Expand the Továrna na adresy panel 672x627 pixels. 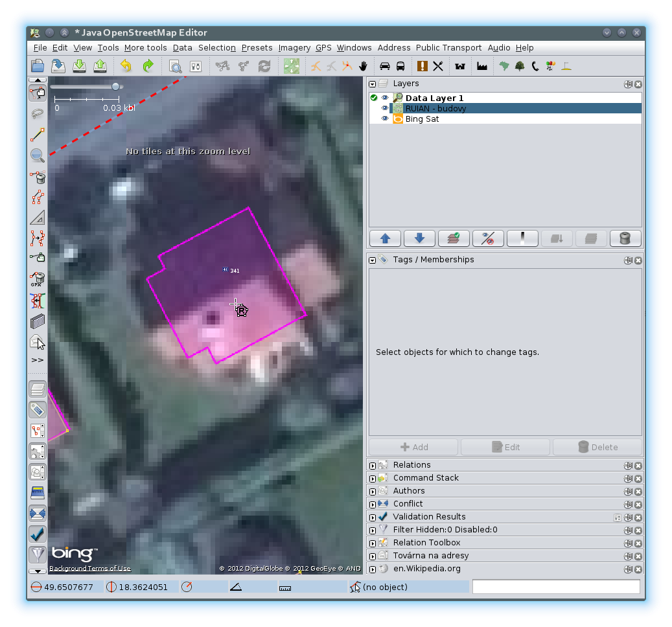[x=373, y=556]
